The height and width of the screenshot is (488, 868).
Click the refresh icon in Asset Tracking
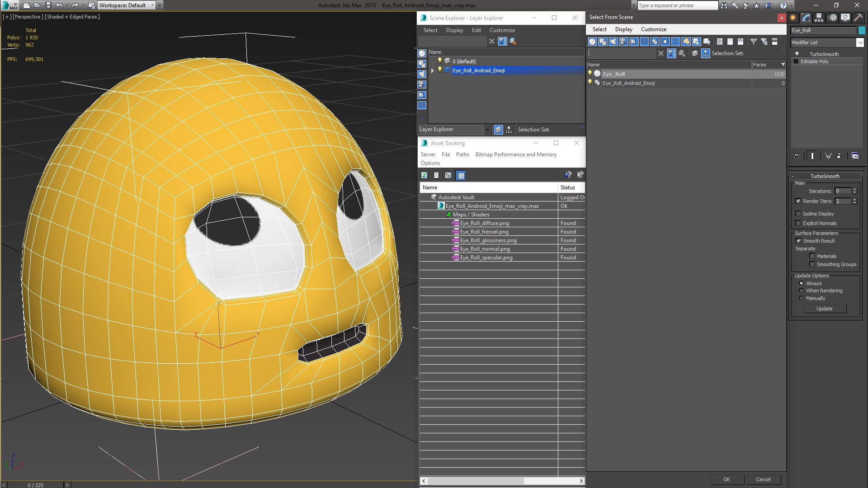[424, 175]
